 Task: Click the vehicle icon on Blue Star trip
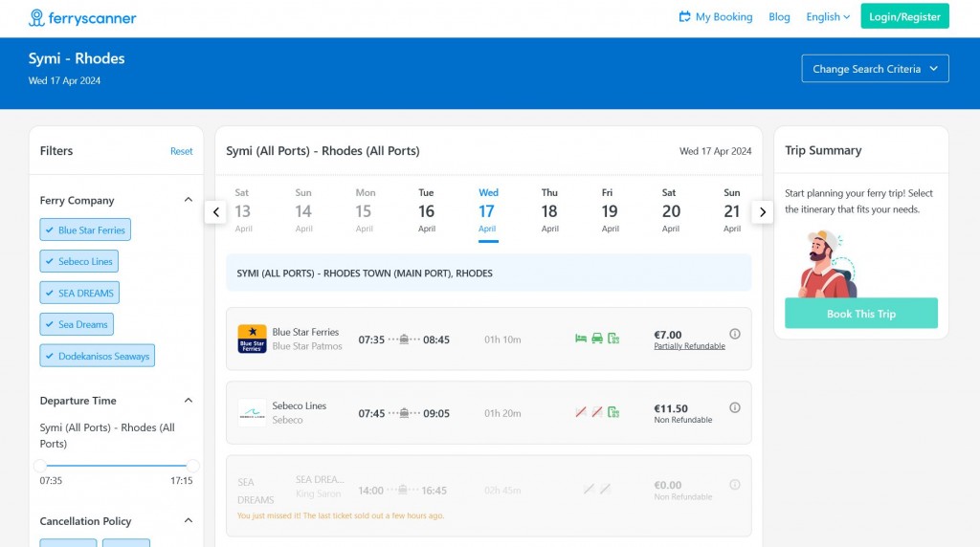click(597, 339)
